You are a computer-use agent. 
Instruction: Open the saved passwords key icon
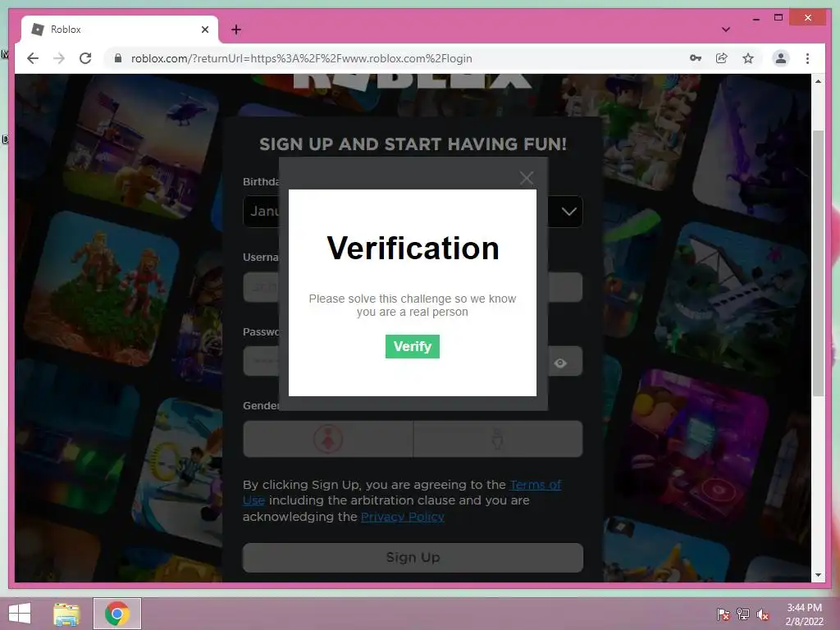[696, 58]
